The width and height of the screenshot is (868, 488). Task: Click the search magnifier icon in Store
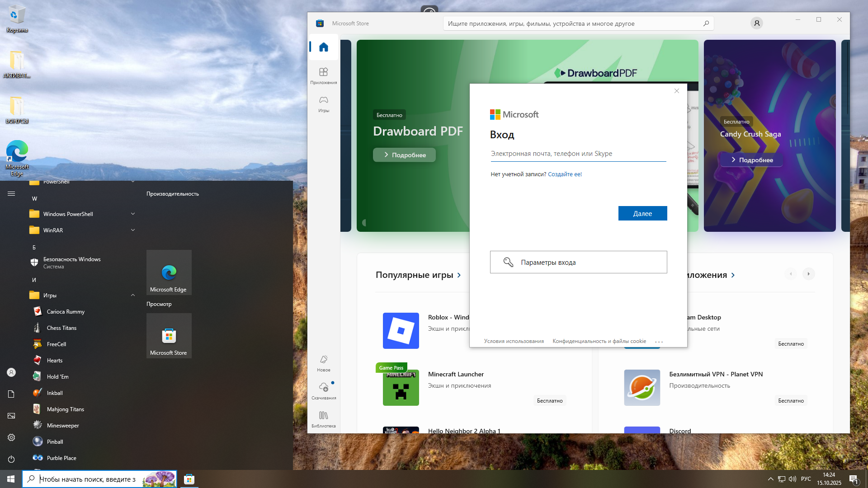point(706,23)
